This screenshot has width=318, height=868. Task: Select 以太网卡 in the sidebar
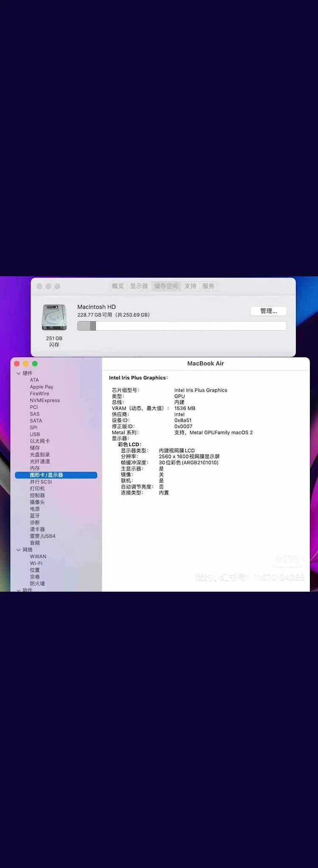[40, 441]
